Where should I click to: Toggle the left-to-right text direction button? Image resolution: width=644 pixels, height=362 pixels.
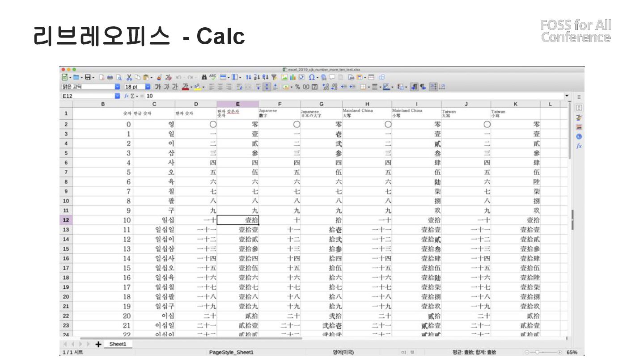point(415,87)
